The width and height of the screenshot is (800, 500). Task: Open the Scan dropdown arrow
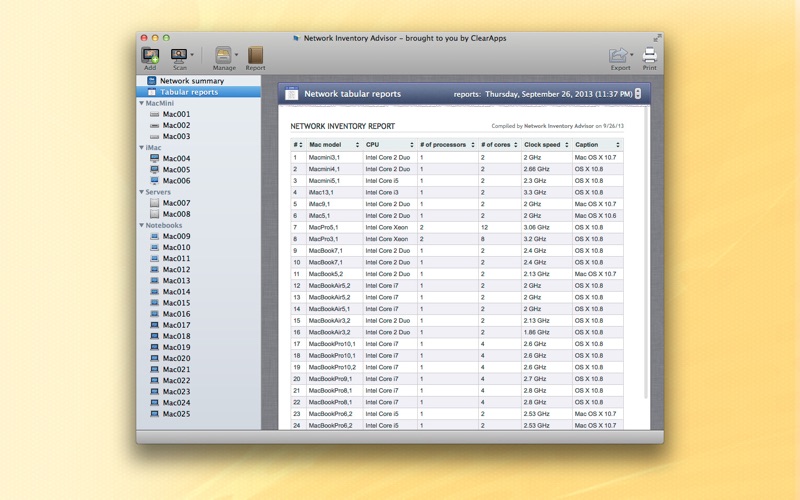coord(192,55)
